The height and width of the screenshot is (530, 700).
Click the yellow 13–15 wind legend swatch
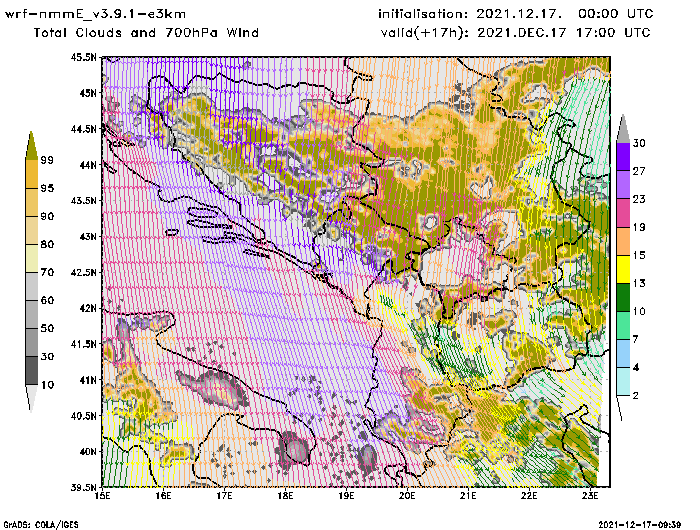623,269
